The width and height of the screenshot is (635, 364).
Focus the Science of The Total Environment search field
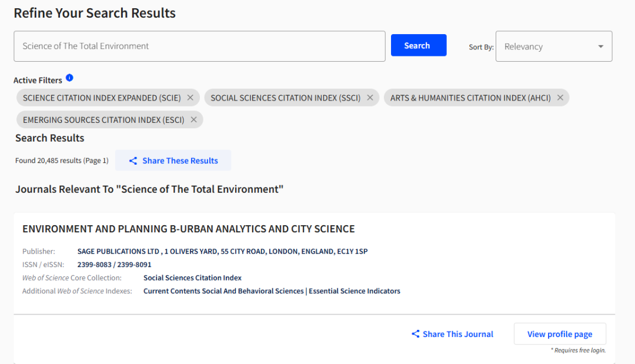point(199,46)
